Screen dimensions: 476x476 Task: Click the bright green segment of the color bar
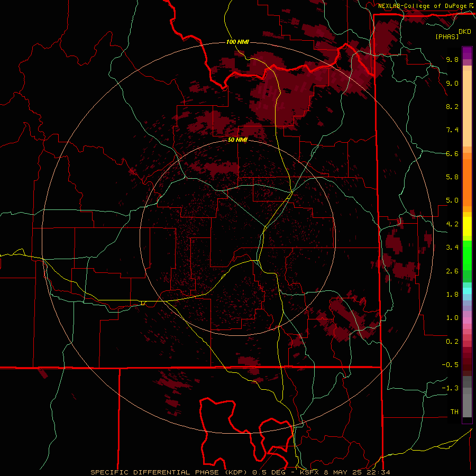467,255
